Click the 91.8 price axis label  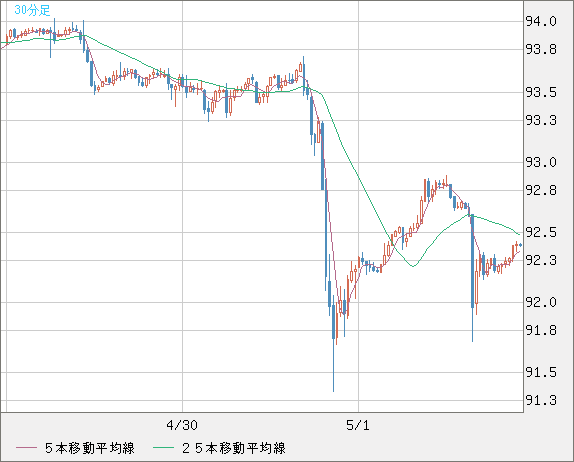click(x=541, y=331)
